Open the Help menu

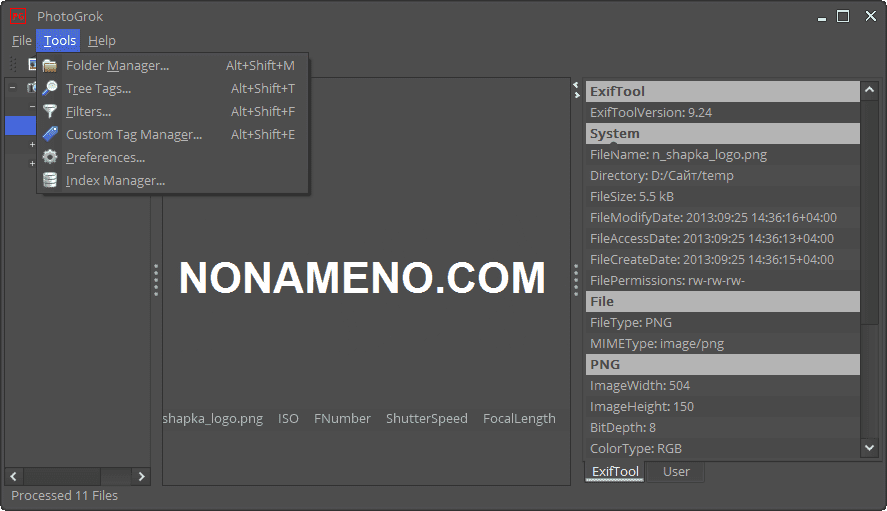tap(101, 41)
